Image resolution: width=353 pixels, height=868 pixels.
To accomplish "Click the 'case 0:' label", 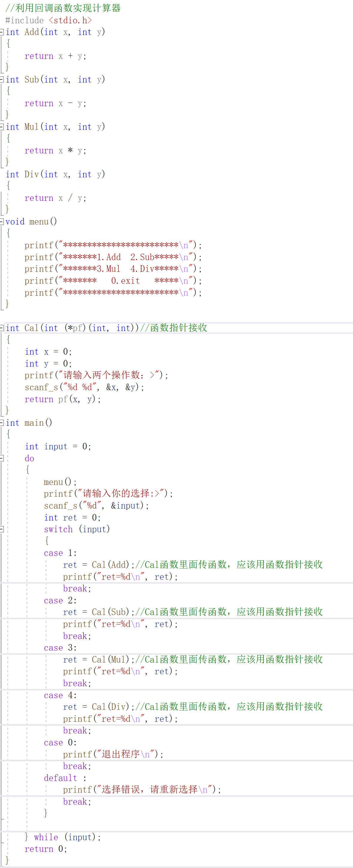I will point(60,742).
